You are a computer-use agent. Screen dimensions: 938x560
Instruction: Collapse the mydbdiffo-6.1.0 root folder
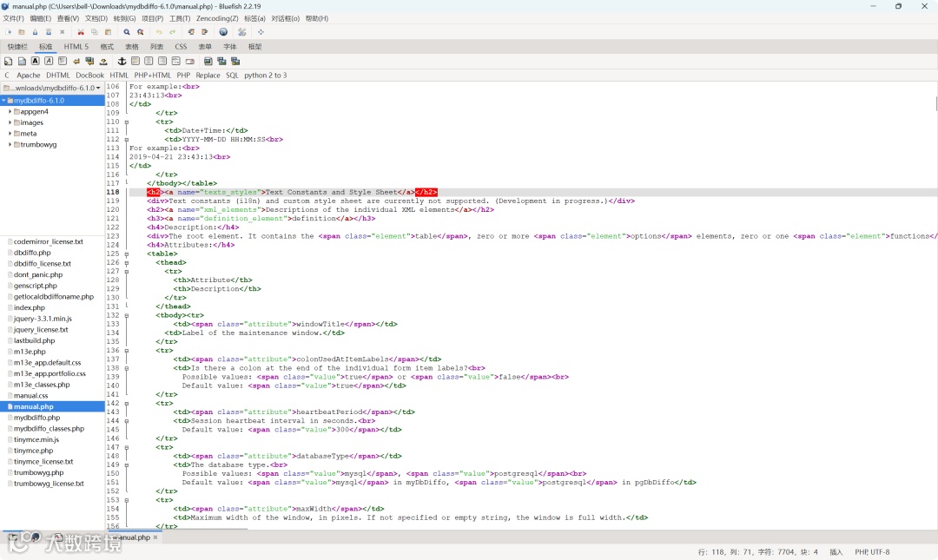pos(3,101)
